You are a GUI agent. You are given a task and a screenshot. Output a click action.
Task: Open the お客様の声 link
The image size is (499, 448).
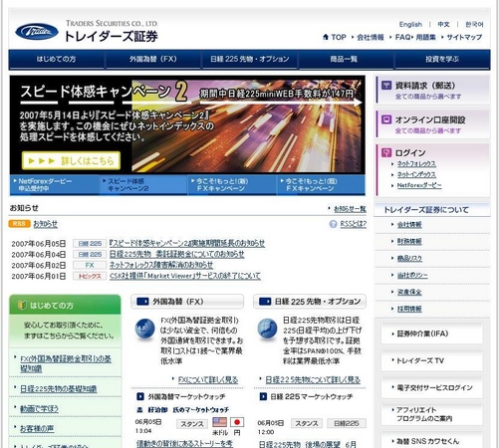pos(37,428)
